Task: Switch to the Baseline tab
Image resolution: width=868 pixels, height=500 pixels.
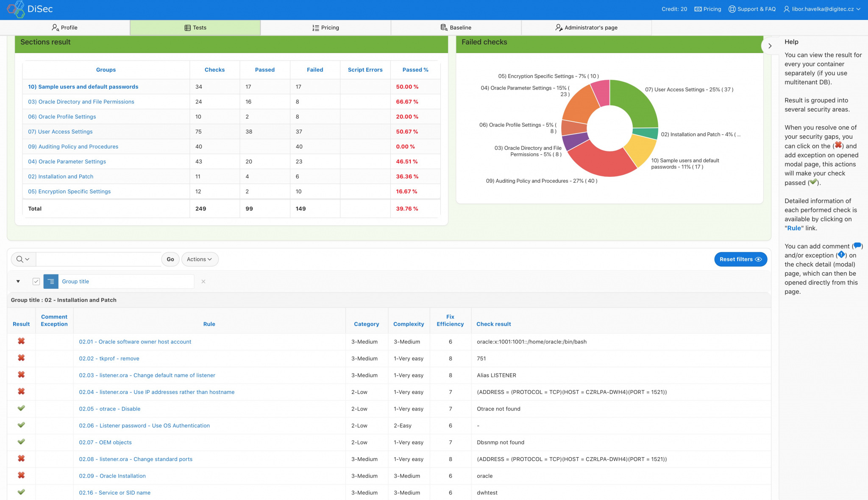Action: click(456, 28)
